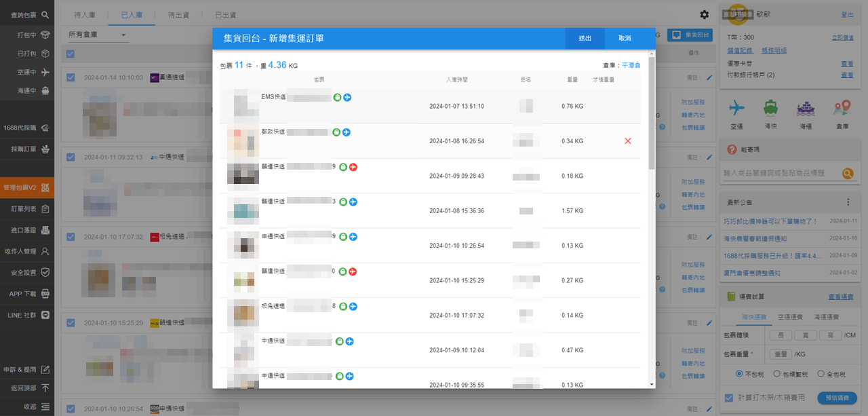Edit 備註 pencil for the 2024-01-11 package

click(709, 157)
